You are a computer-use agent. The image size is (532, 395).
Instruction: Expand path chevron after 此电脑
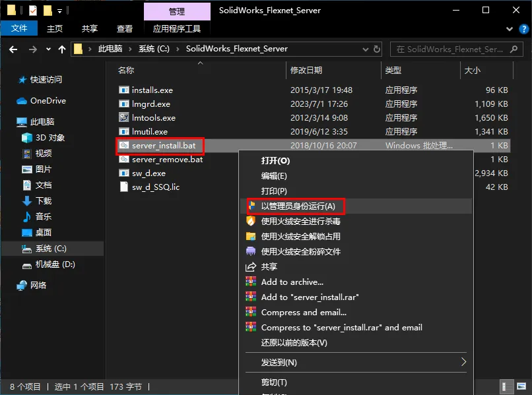pos(130,49)
